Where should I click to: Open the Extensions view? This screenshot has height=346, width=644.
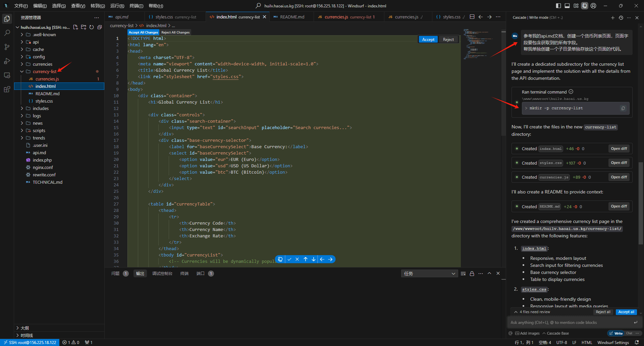7,89
